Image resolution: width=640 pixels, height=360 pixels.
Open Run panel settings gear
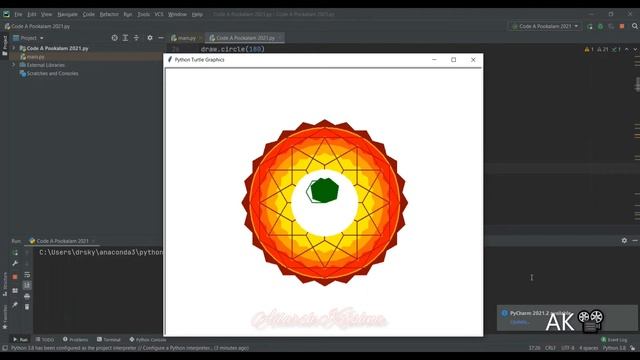tap(624, 241)
